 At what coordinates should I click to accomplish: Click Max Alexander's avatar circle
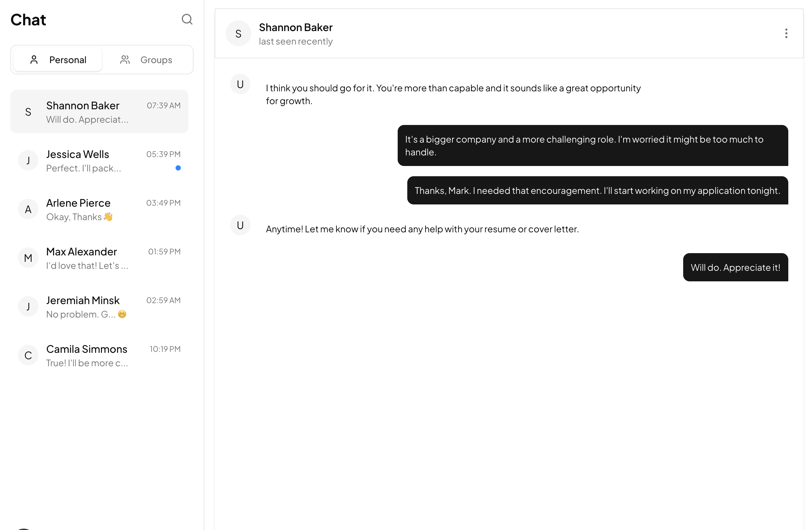[x=28, y=258]
